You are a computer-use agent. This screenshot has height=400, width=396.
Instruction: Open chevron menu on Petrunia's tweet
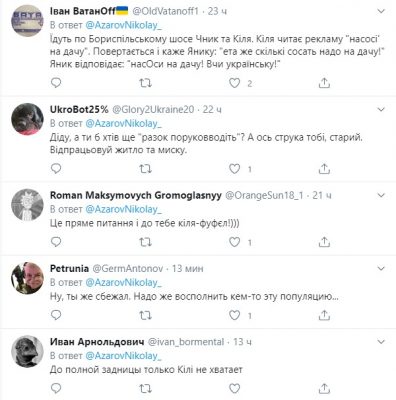381,268
